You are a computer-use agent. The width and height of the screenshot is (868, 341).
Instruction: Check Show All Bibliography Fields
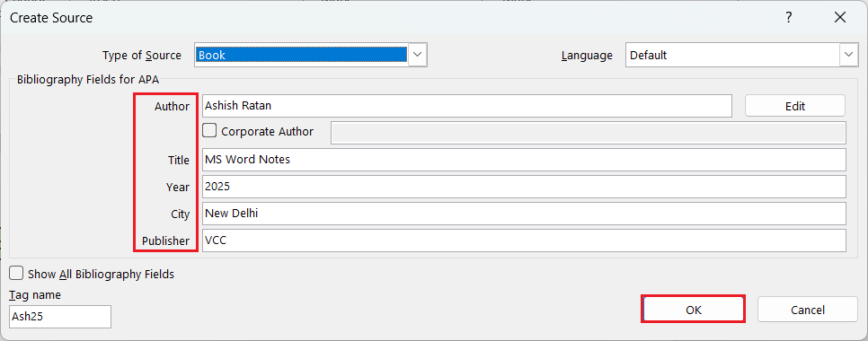tap(16, 273)
